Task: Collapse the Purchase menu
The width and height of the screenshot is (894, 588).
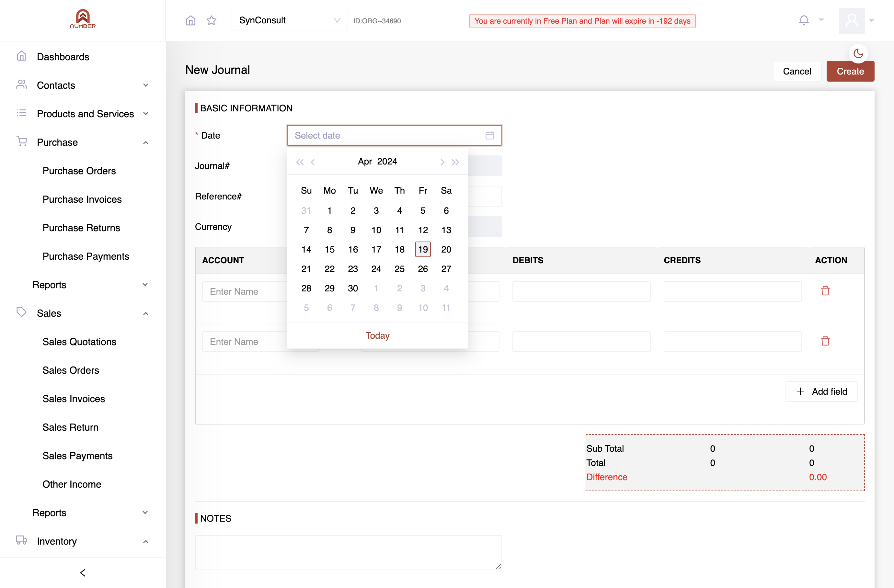Action: pos(83,142)
